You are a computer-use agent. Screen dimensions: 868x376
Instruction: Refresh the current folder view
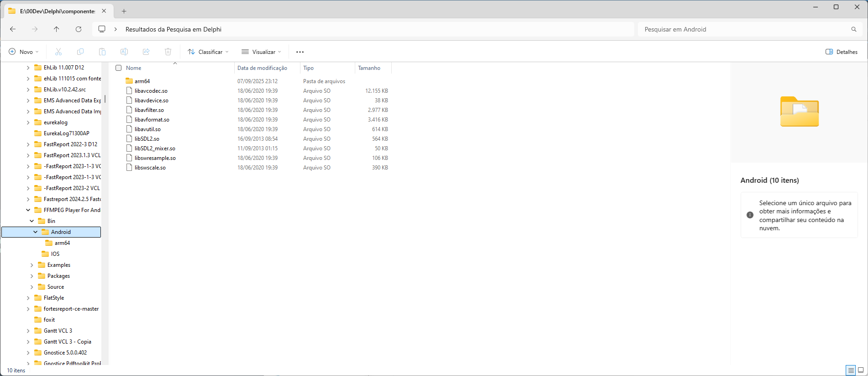(x=79, y=29)
